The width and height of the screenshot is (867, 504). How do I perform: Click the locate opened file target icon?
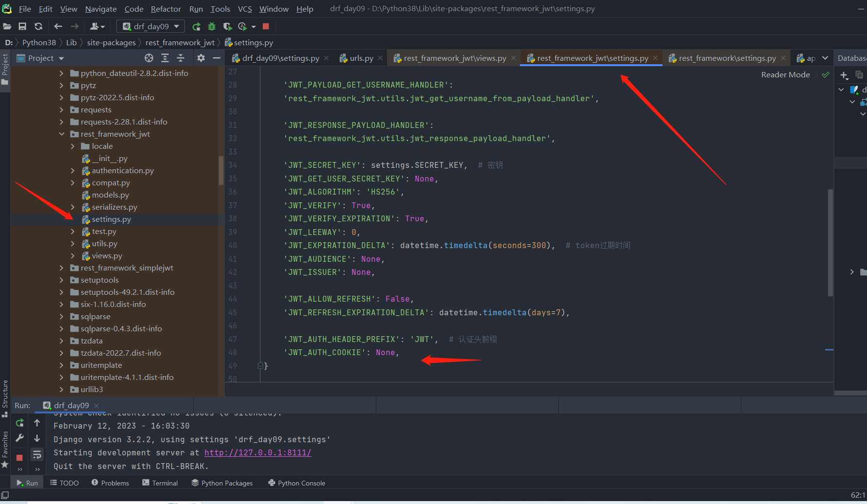(149, 58)
